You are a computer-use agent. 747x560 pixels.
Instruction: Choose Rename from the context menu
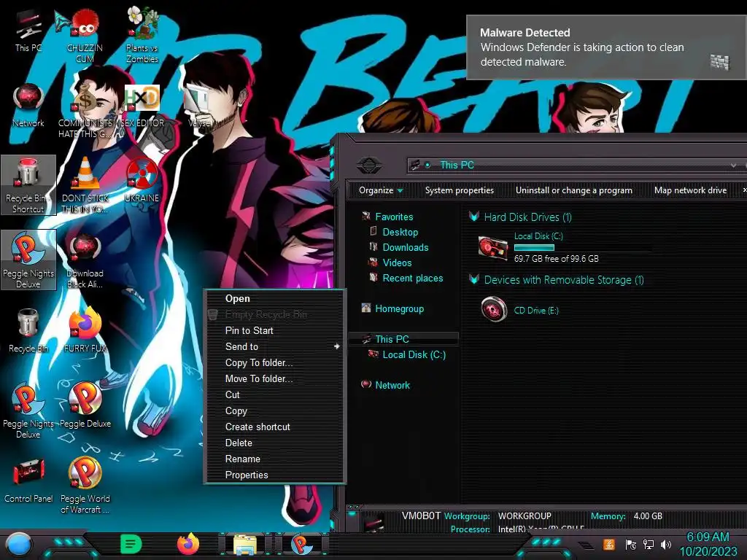(274, 459)
